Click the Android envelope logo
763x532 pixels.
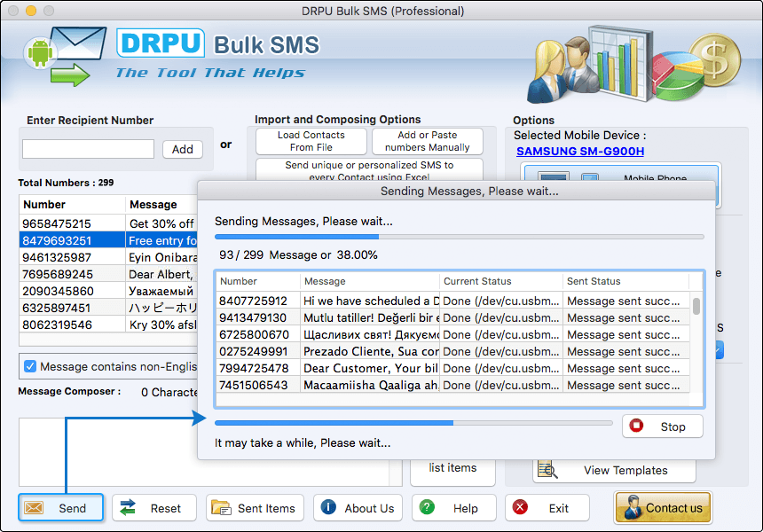point(65,56)
